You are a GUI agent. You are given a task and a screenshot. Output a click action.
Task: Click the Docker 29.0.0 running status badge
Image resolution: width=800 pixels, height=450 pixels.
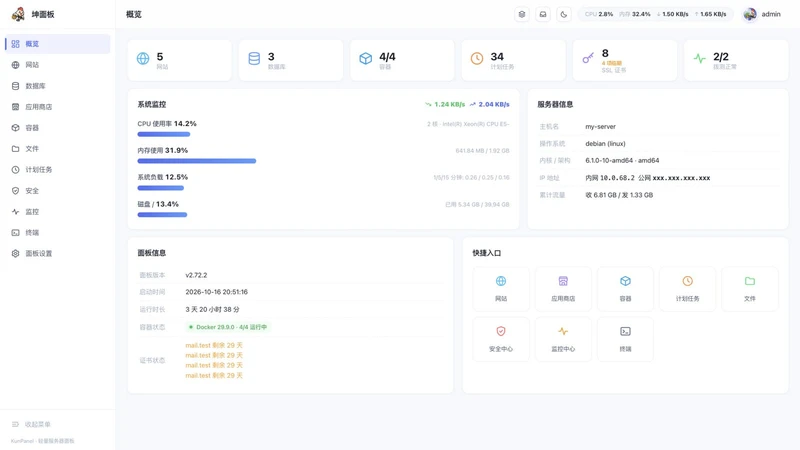tap(228, 327)
